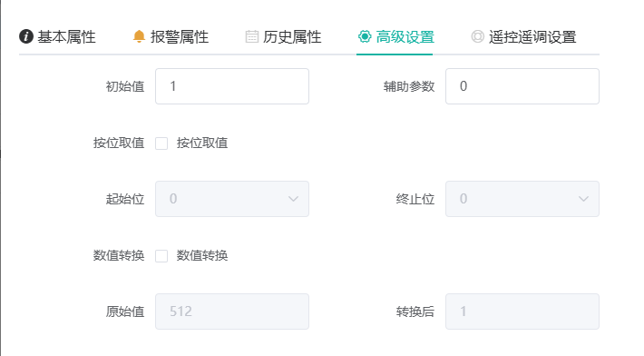Viewport: 644px width, 356px height.
Task: Click the 转换后 field
Action: click(522, 311)
